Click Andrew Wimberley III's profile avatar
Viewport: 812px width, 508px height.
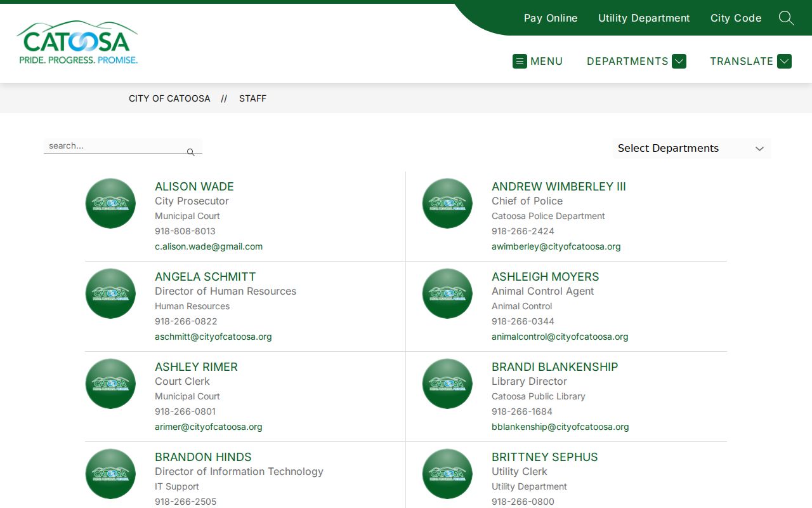pyautogui.click(x=447, y=203)
